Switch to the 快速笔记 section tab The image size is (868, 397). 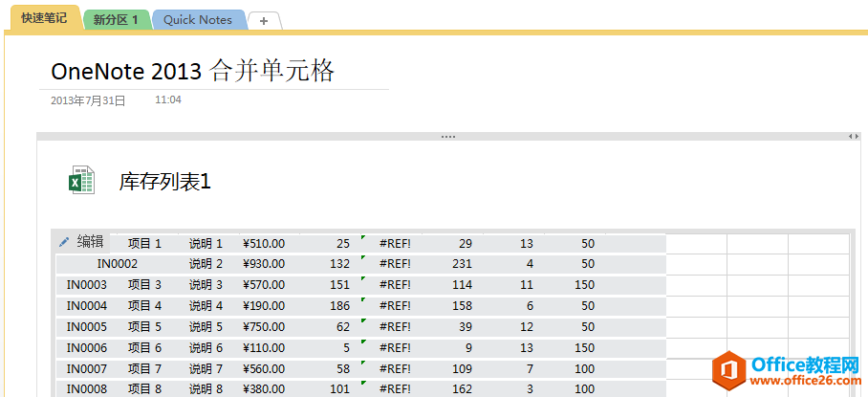coord(43,19)
